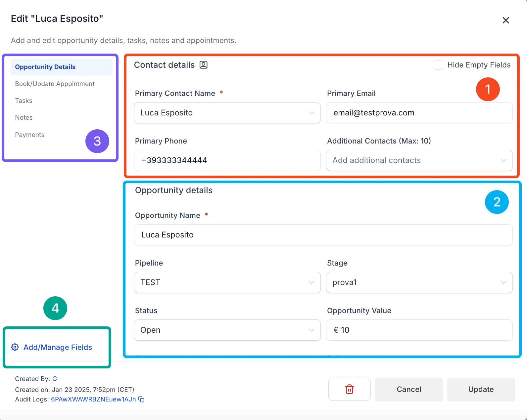Open the Status dropdown set to Open
527x420 pixels.
[227, 330]
